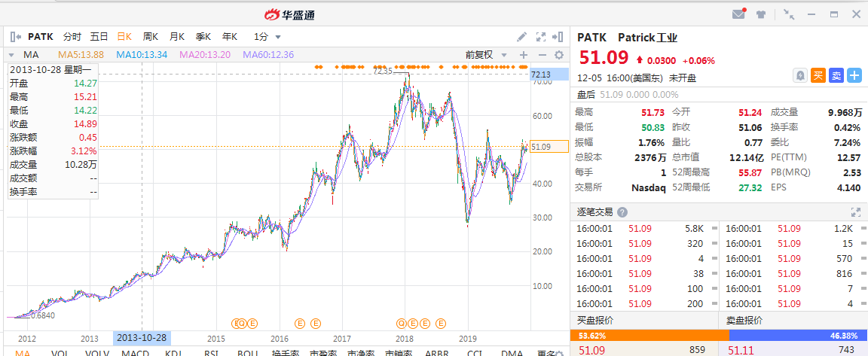
Task: Add PATK to watchlist with the blue plus
Action: pos(854,76)
